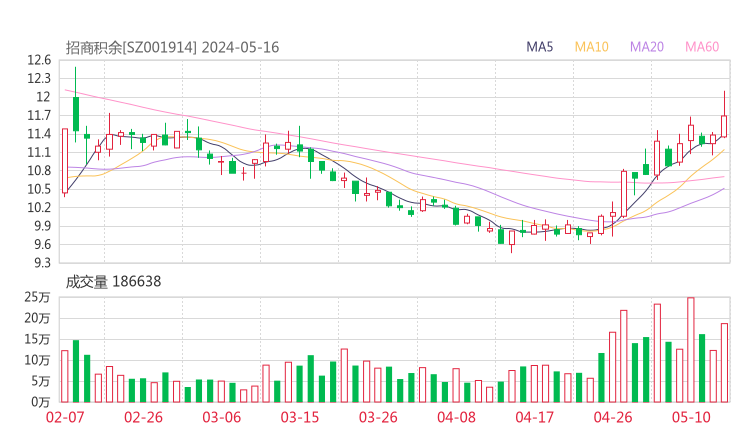
Task: Click the 10.8 price axis value
Action: pyautogui.click(x=39, y=170)
